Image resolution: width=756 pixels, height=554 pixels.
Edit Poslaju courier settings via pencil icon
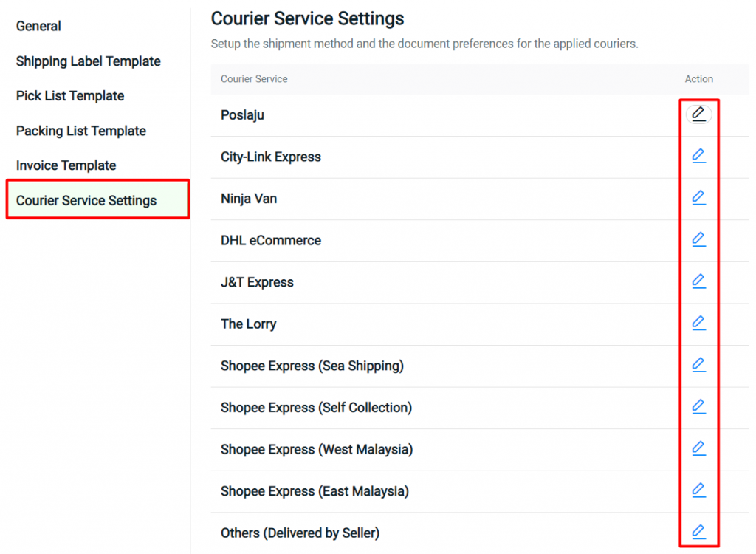699,114
